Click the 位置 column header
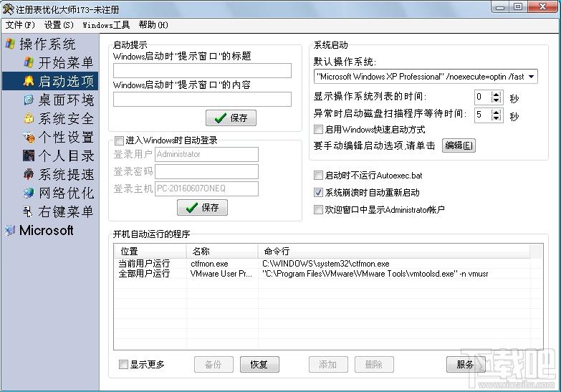561x392 pixels. pyautogui.click(x=150, y=252)
